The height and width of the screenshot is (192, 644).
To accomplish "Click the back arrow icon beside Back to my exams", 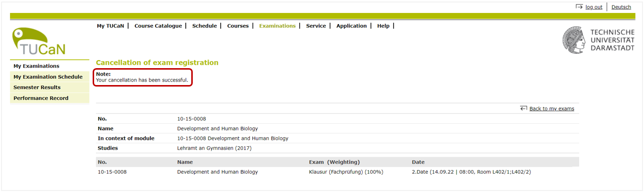I will point(523,108).
